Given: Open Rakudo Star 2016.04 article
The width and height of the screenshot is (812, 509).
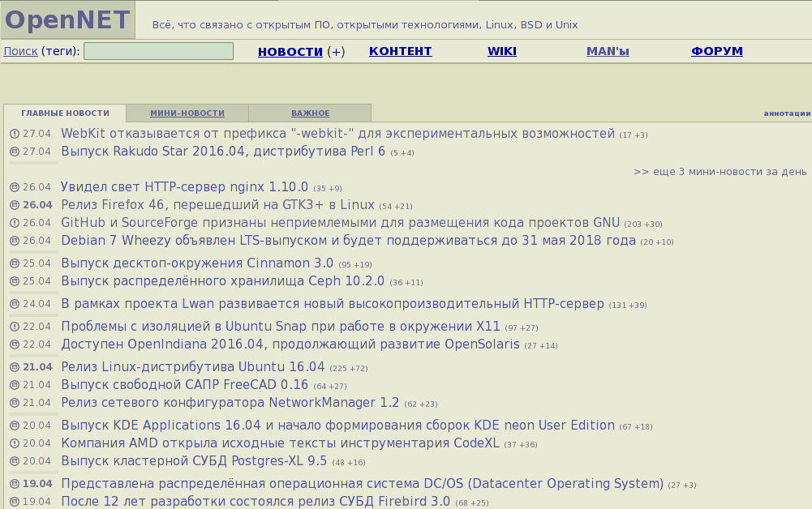Looking at the screenshot, I should pyautogui.click(x=223, y=152).
